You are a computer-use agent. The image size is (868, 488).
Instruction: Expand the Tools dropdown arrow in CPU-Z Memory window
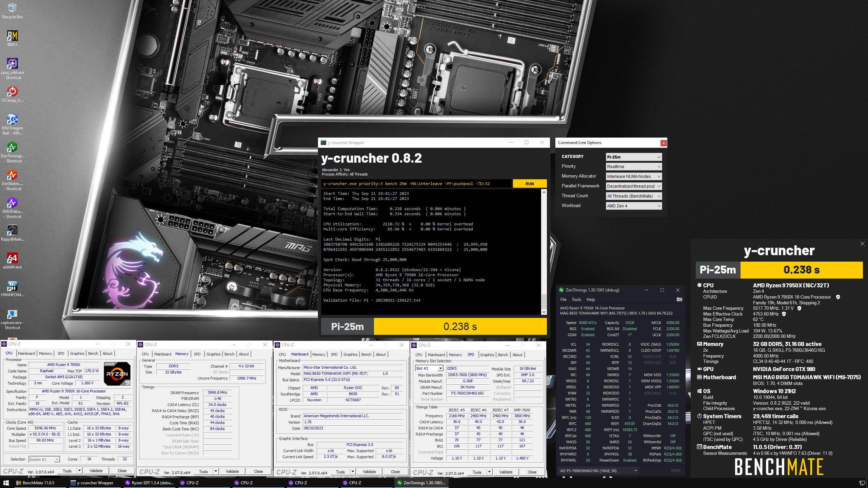[216, 471]
